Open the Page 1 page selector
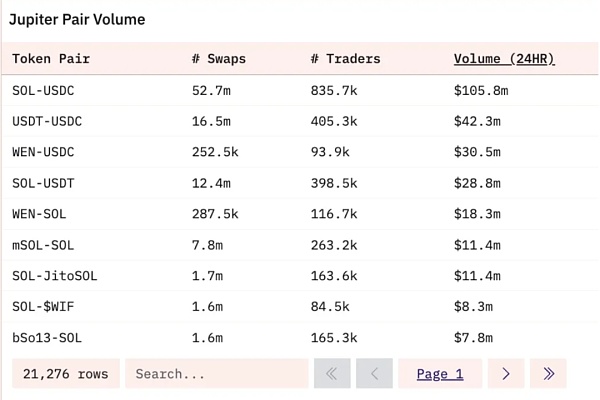 click(440, 374)
